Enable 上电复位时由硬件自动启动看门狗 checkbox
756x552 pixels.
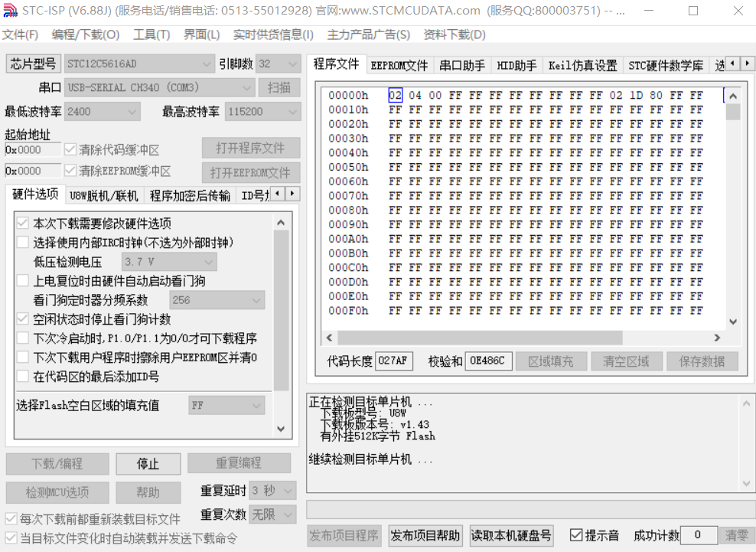click(23, 280)
